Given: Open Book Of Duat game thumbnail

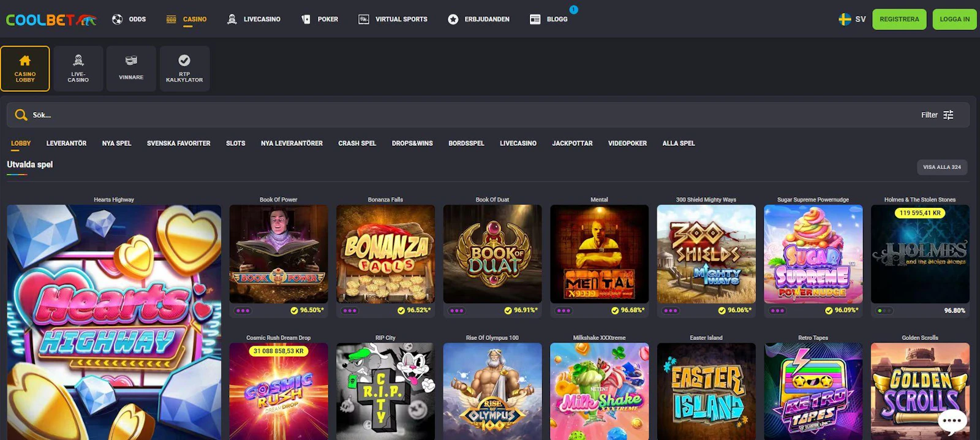Looking at the screenshot, I should coord(492,254).
